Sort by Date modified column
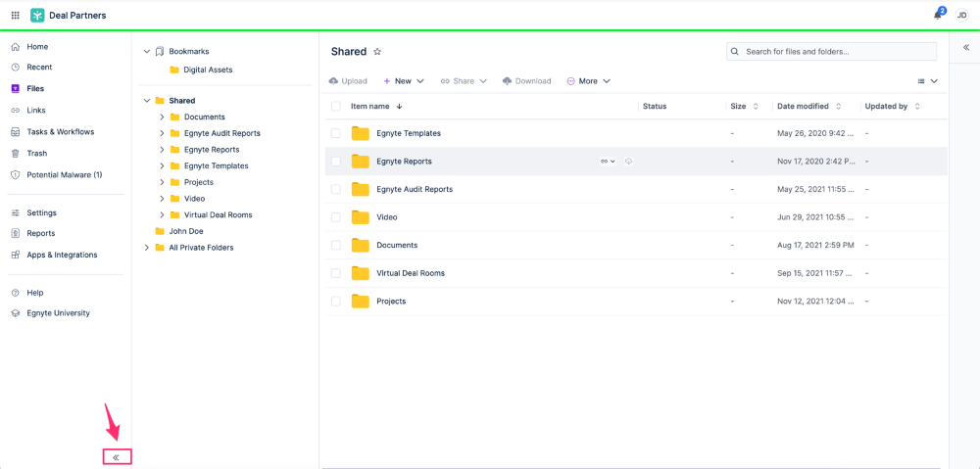The height and width of the screenshot is (469, 980). 809,106
